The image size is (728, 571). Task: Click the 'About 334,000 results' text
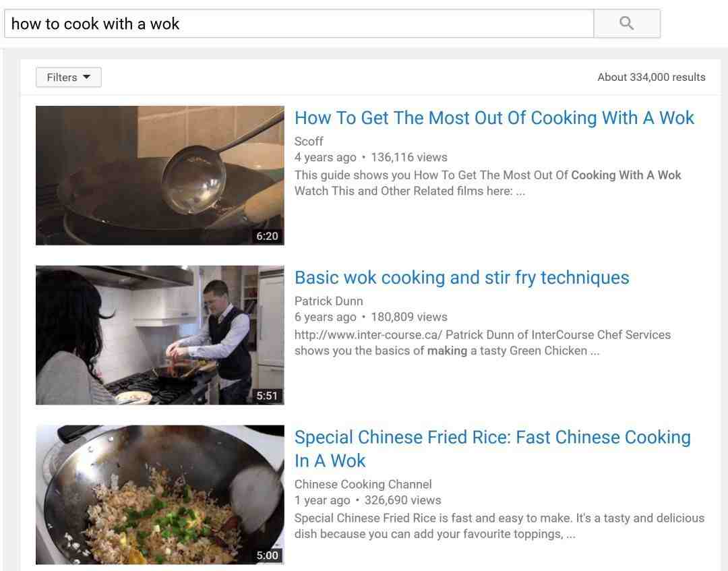[x=651, y=77]
